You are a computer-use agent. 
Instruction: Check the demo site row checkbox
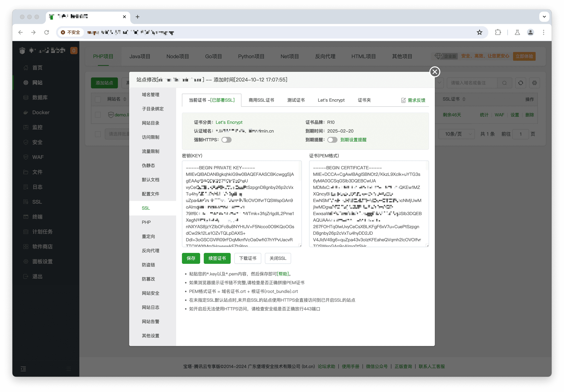tap(98, 115)
